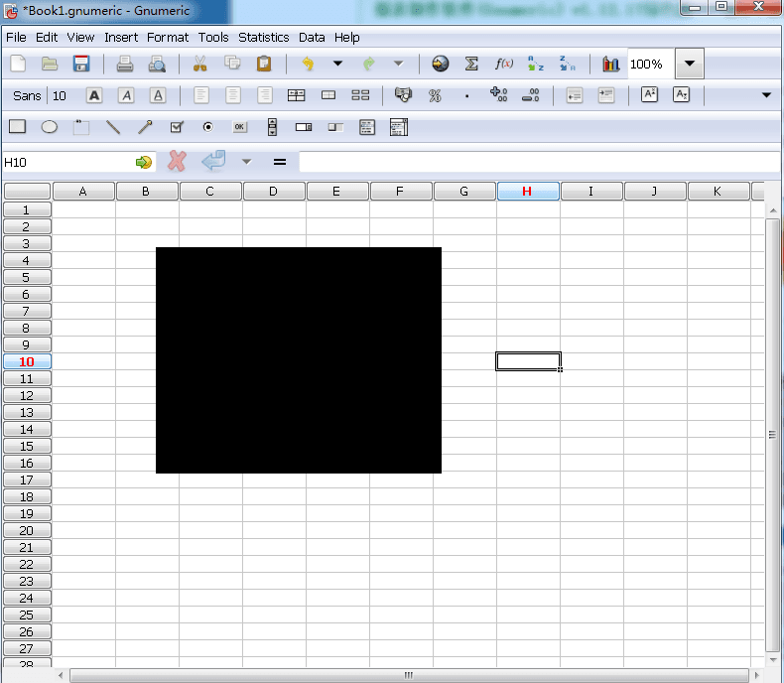Toggle italic text formatting

tap(126, 95)
